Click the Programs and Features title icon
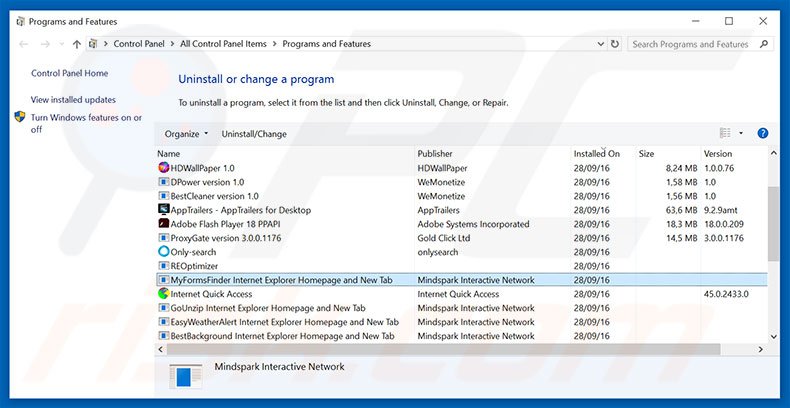 21,22
